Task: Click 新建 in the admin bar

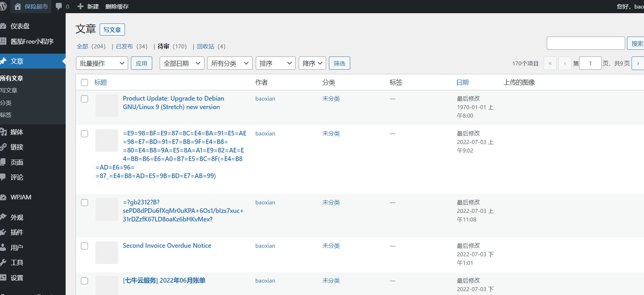Action: click(x=93, y=6)
